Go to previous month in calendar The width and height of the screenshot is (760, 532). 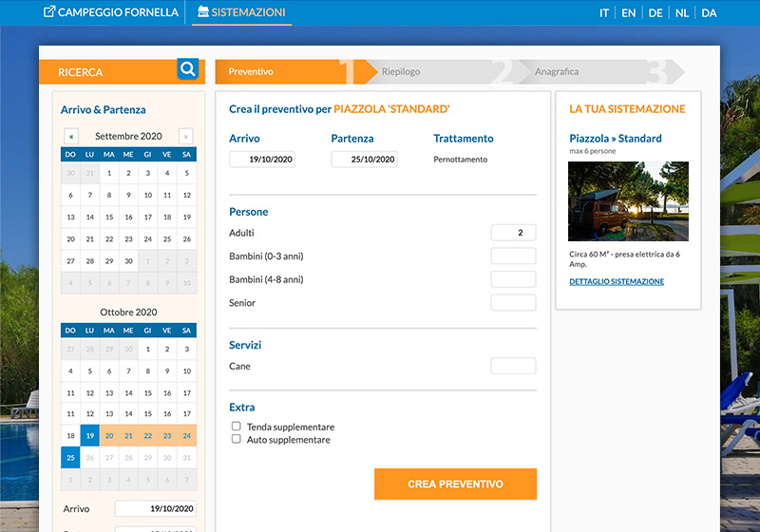tap(71, 136)
